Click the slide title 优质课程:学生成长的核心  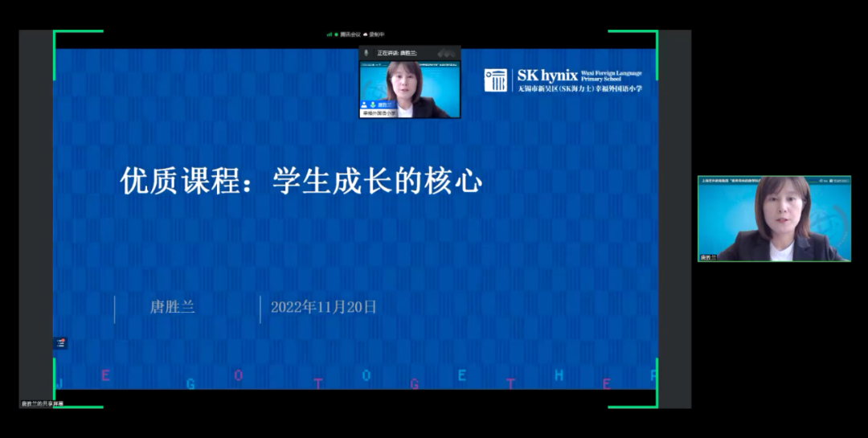click(301, 181)
